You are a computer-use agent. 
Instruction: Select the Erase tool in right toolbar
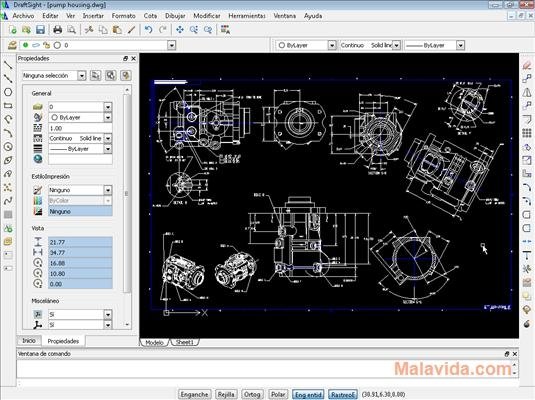527,65
